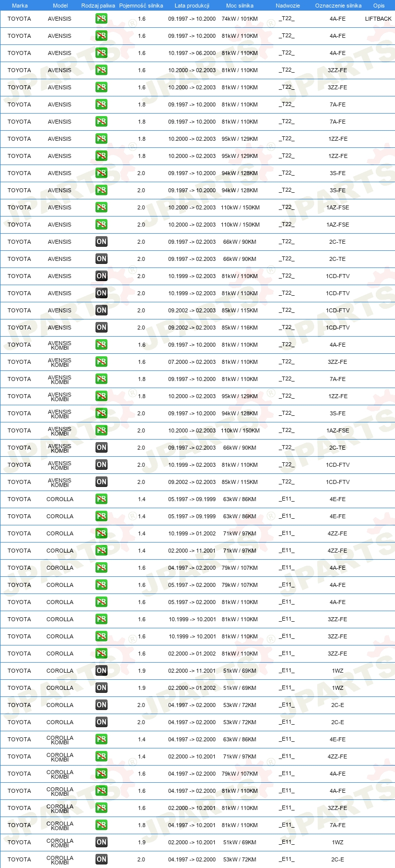Image resolution: width=395 pixels, height=868 pixels.
Task: Click the Moc silnika column header
Action: (x=240, y=6)
